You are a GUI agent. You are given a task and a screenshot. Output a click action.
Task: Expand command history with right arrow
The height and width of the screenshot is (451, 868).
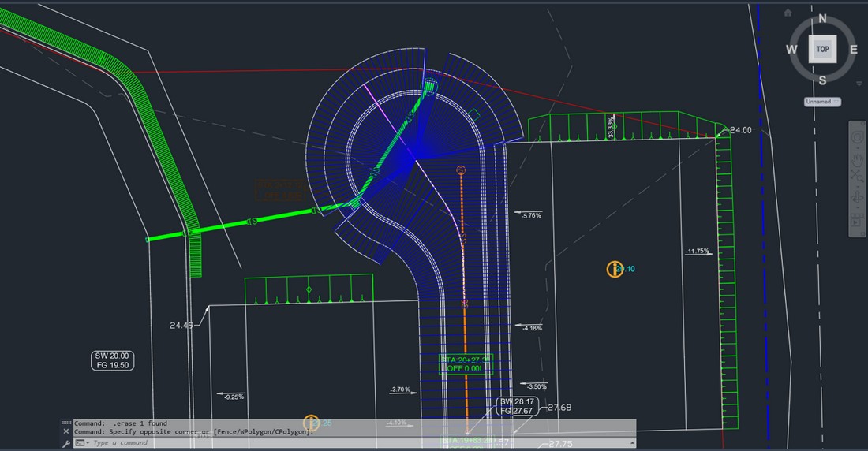click(631, 443)
